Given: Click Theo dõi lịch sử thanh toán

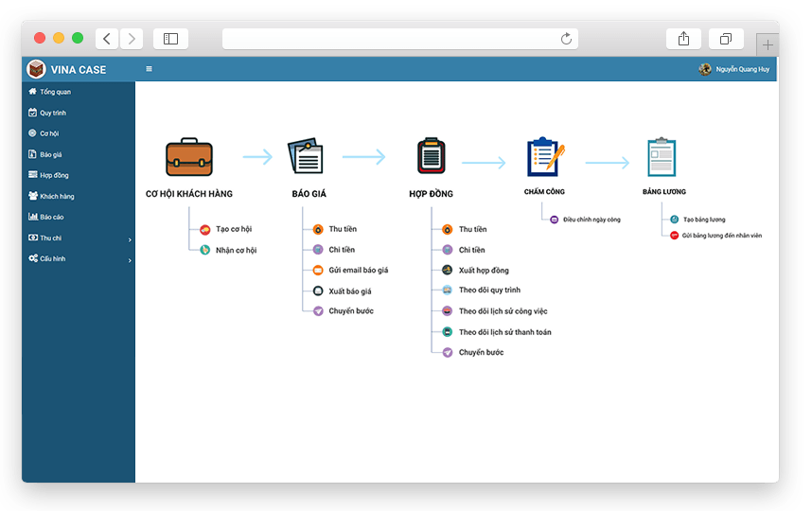Looking at the screenshot, I should tap(504, 332).
